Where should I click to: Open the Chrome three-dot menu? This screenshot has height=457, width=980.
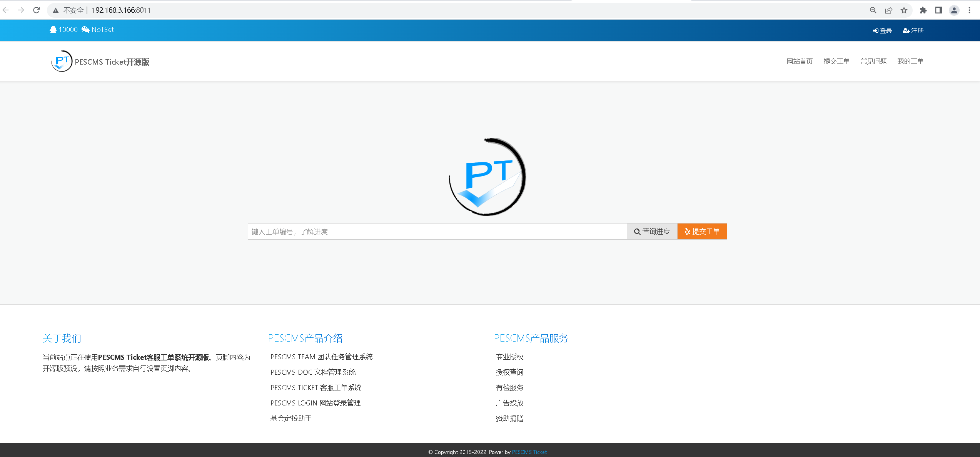click(x=970, y=10)
